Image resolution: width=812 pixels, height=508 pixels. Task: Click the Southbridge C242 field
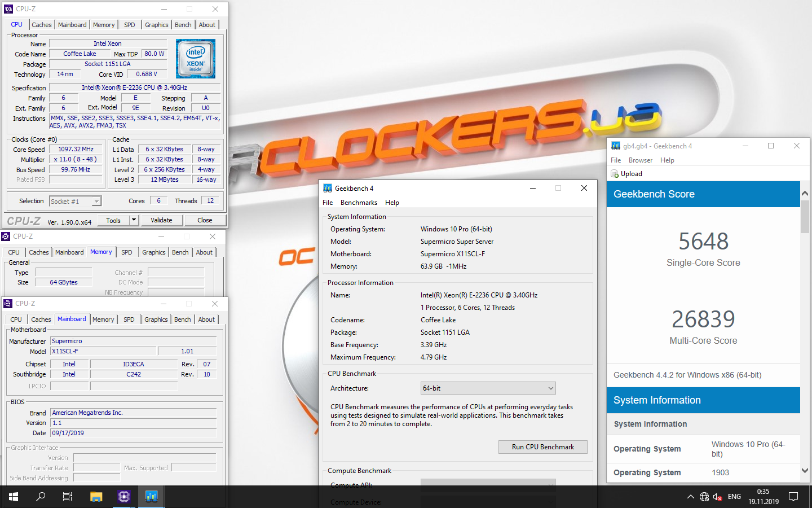tap(134, 375)
